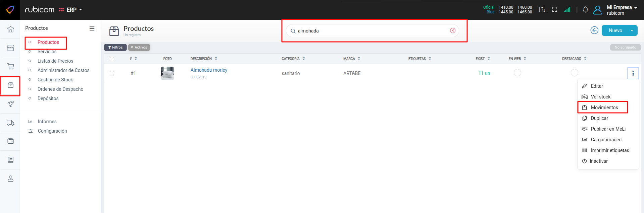Open the Mi Empresa account dropdown
Viewport: 644px width, 213px height.
tap(622, 10)
